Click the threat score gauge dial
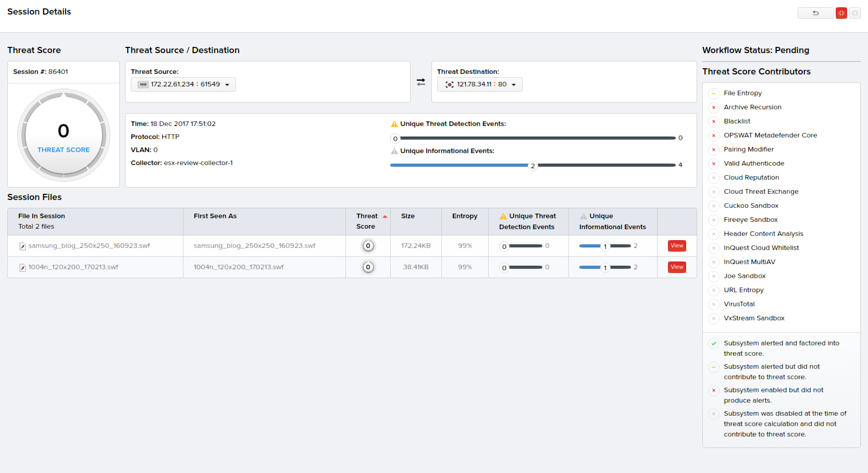868x473 pixels. coord(64,135)
